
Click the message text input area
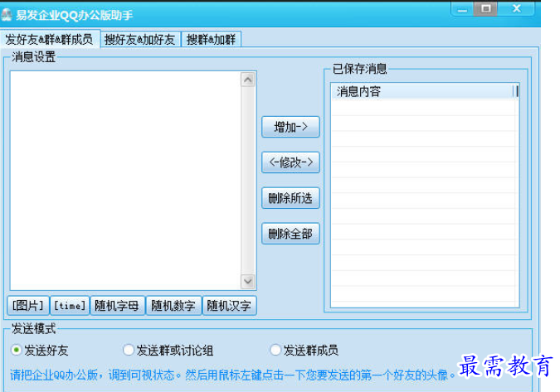(125, 181)
